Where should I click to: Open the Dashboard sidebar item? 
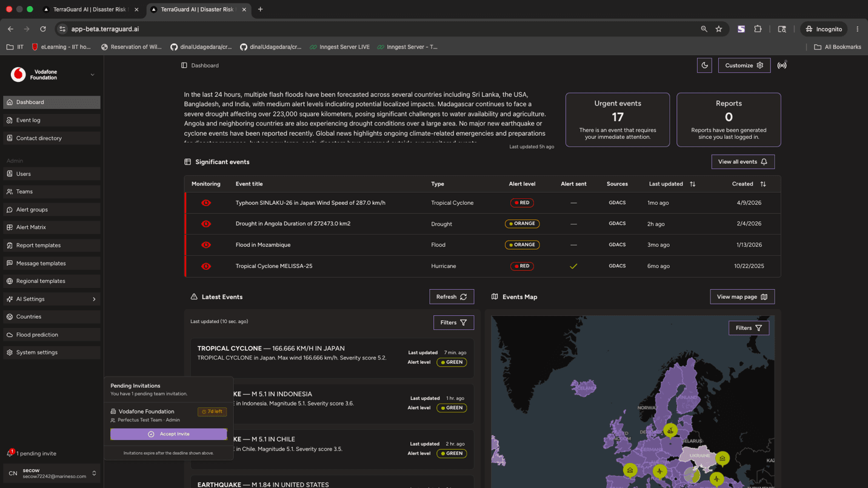[52, 102]
